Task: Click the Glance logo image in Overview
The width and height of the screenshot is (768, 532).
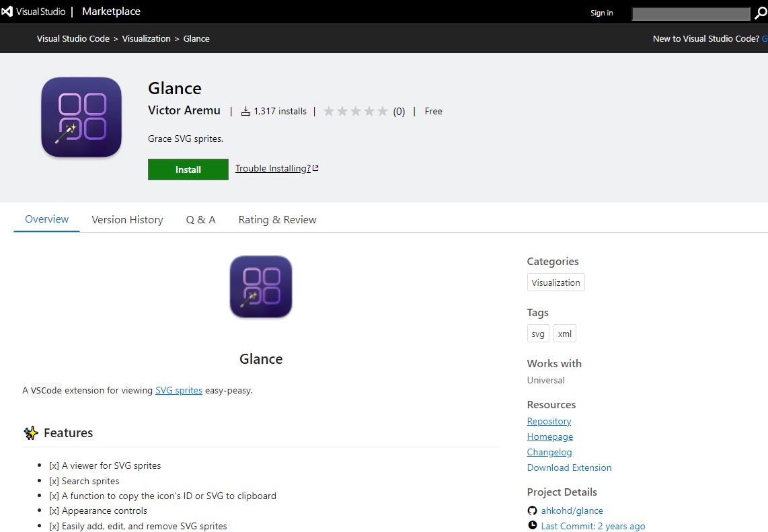Action: [261, 287]
